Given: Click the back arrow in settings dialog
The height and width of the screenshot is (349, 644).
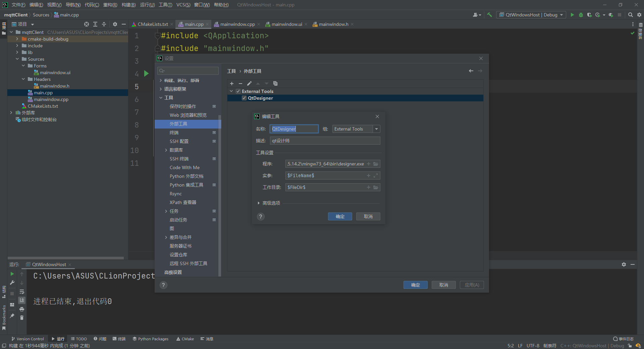Looking at the screenshot, I should coord(471,71).
